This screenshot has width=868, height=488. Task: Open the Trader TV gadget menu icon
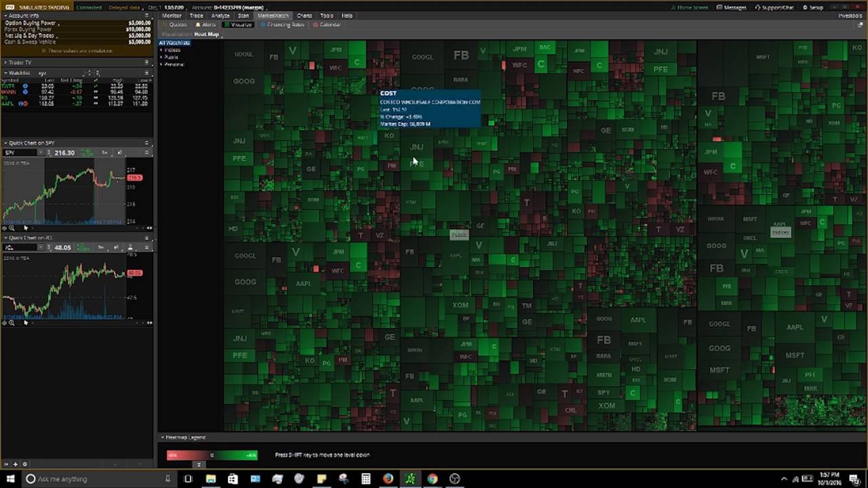click(x=146, y=62)
